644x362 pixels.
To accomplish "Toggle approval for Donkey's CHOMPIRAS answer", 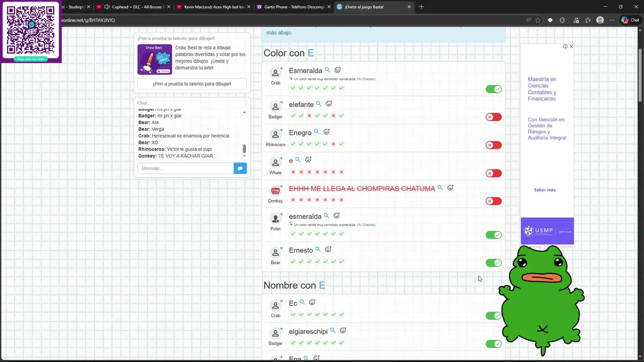I will tap(494, 201).
